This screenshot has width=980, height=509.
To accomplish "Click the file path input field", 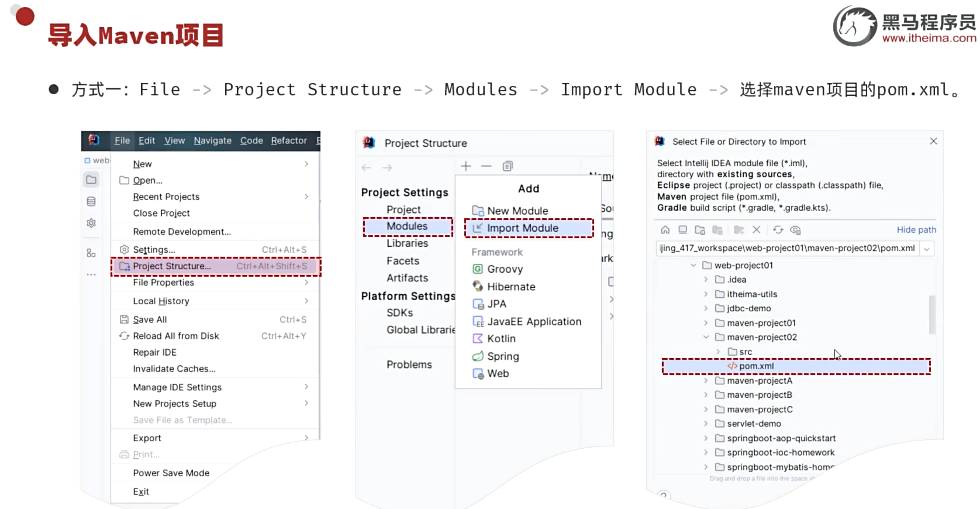I will [787, 249].
